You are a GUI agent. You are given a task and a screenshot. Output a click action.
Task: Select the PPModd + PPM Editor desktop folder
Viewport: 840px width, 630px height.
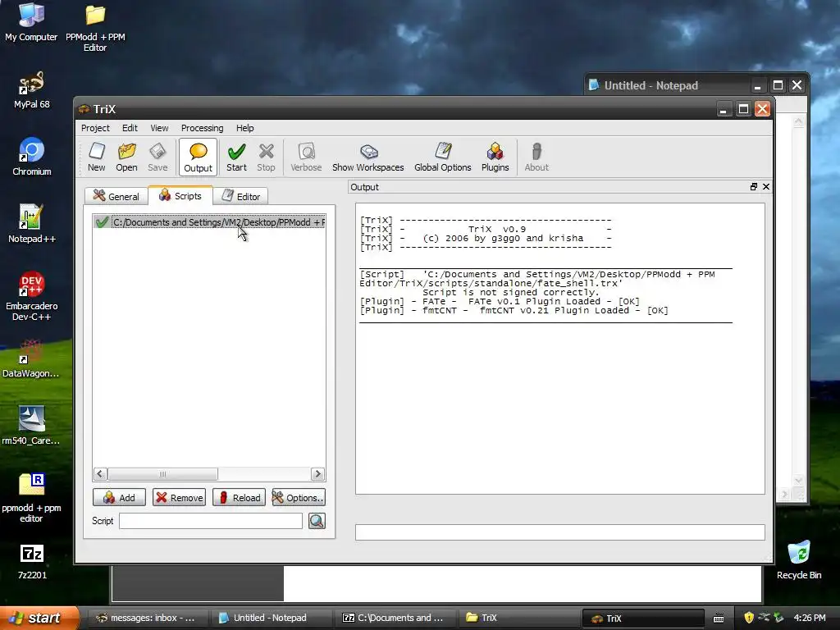pyautogui.click(x=95, y=28)
